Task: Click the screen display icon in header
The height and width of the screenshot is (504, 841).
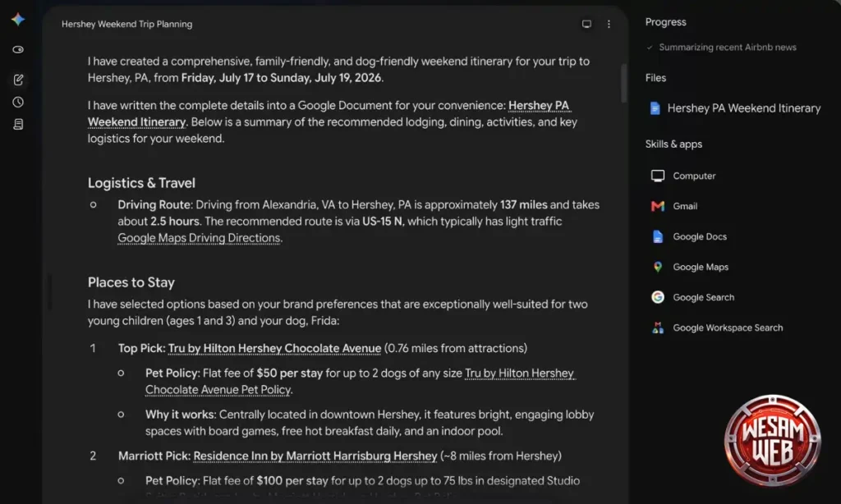Action: (x=586, y=24)
